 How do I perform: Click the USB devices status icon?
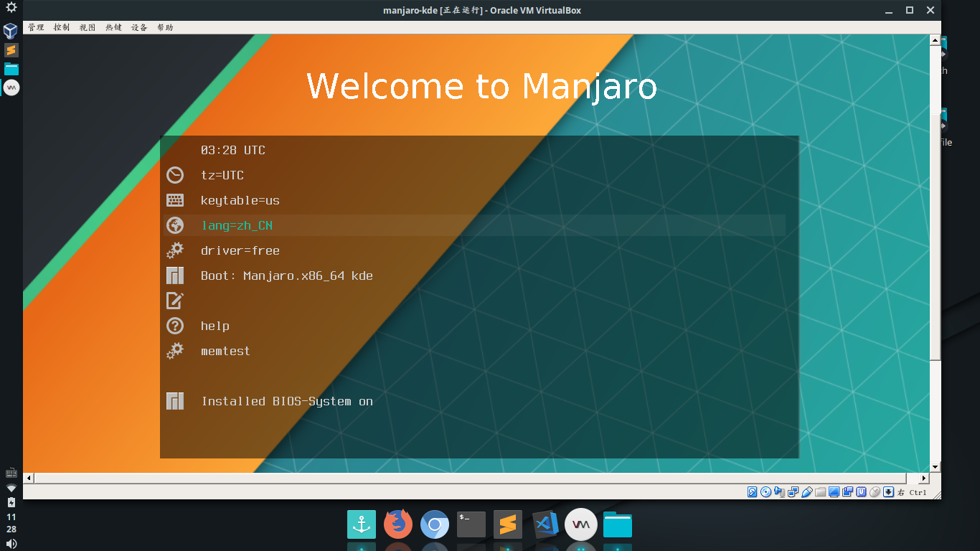[806, 491]
